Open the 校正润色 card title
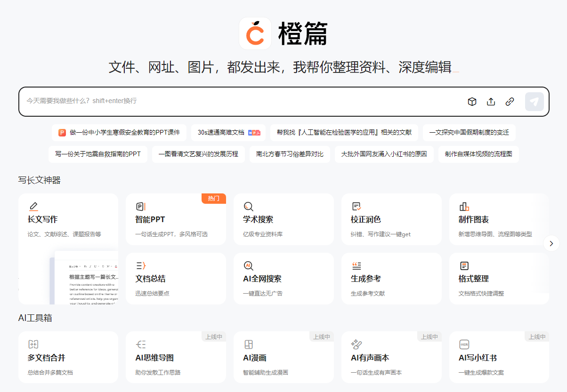Viewport: 567px width, 392px height. 366,220
